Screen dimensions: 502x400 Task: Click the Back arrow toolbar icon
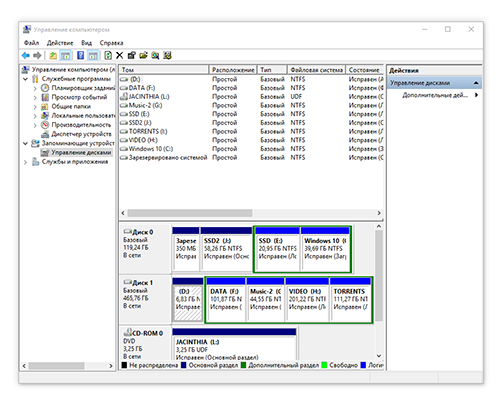tap(26, 55)
